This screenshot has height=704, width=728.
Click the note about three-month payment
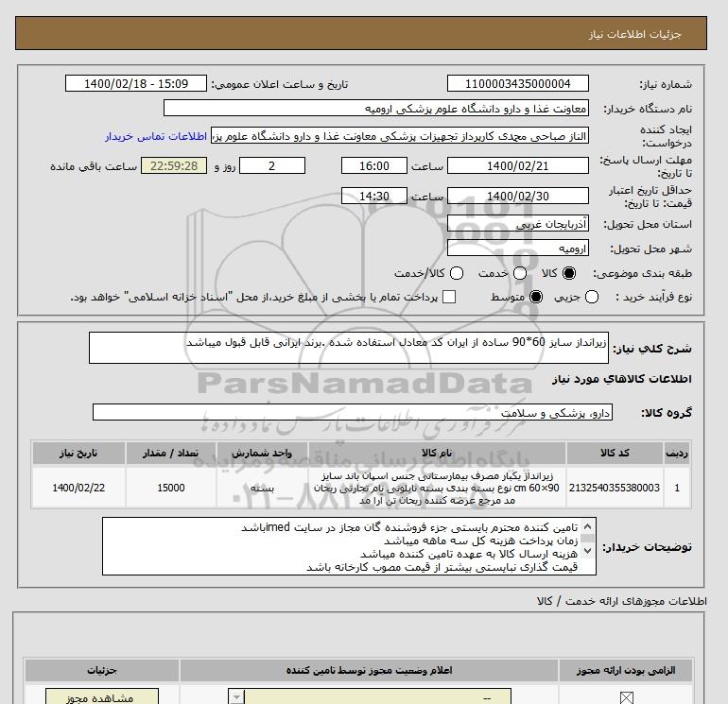point(480,541)
